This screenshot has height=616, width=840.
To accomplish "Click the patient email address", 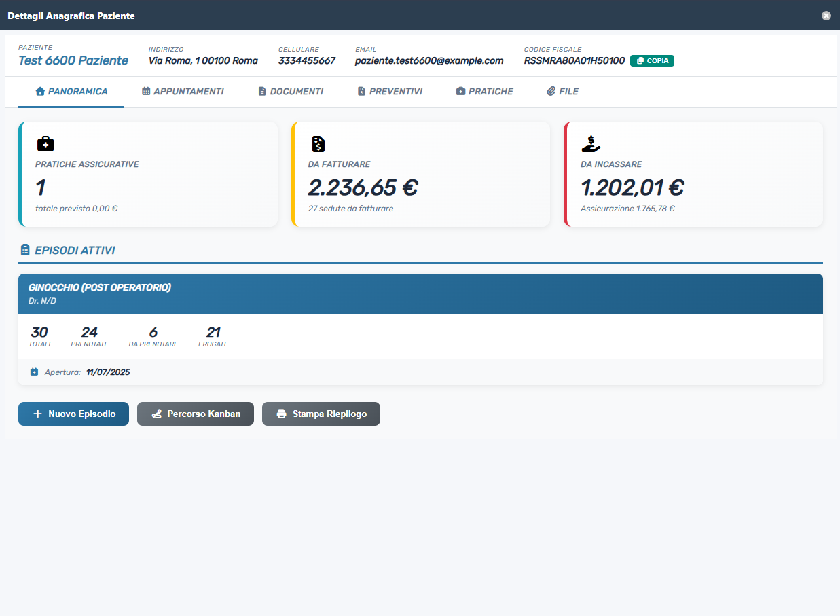I will 429,60.
